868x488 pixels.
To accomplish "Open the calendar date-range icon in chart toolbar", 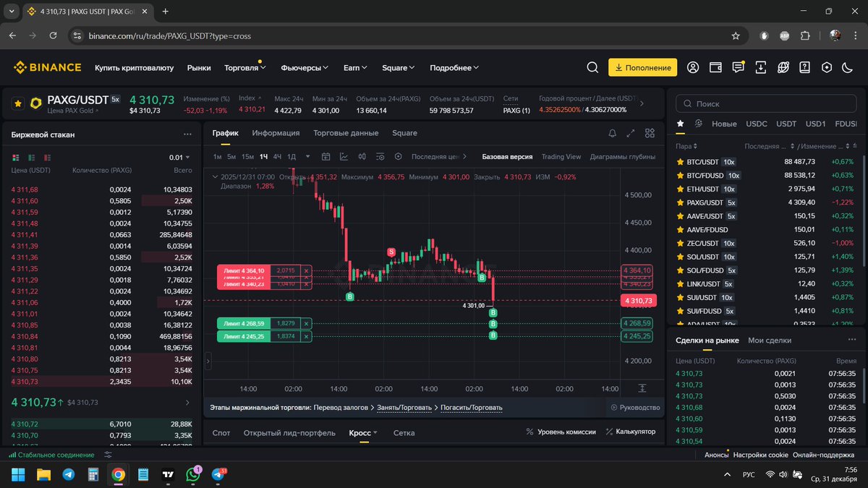I will point(326,156).
